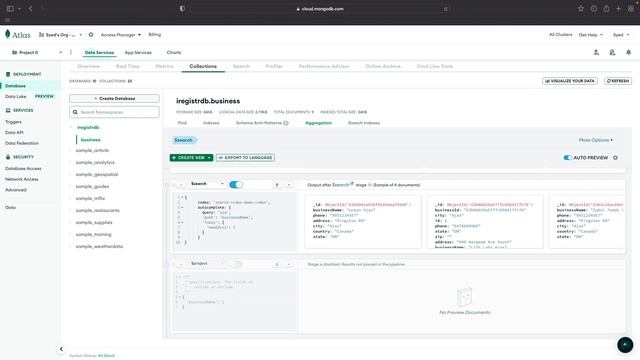
Task: Select the business collection in tree
Action: 90,140
